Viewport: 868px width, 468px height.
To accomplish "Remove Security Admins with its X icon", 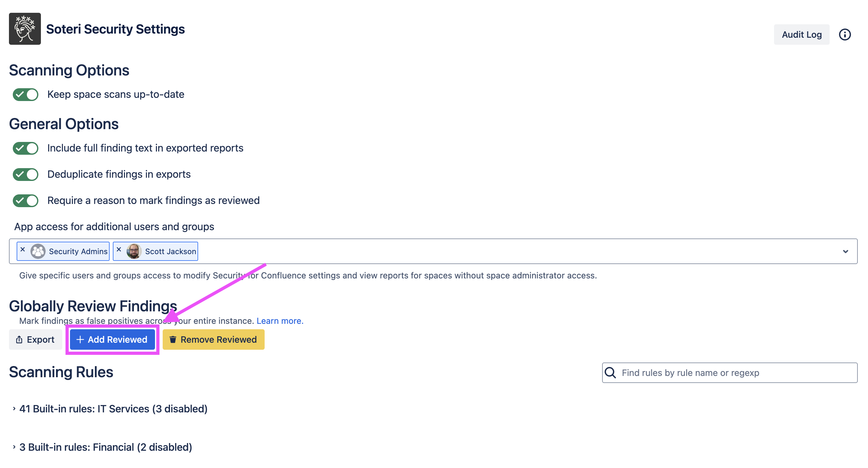I will click(23, 250).
